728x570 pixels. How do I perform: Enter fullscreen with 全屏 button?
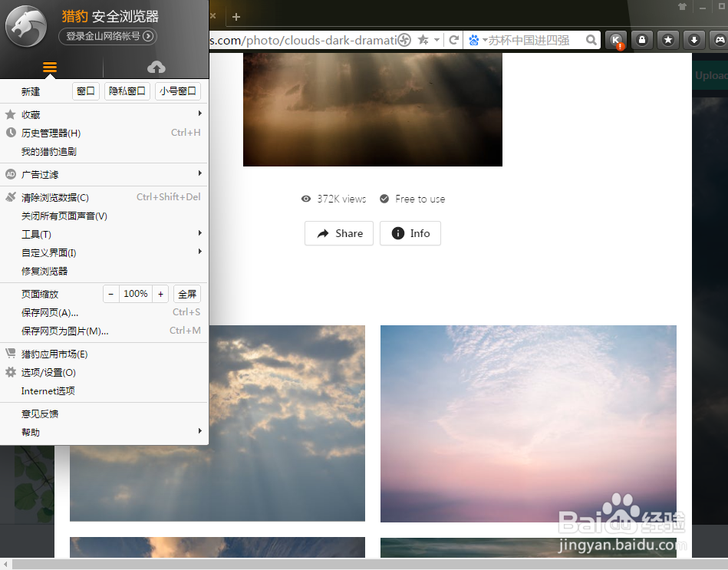(x=187, y=294)
